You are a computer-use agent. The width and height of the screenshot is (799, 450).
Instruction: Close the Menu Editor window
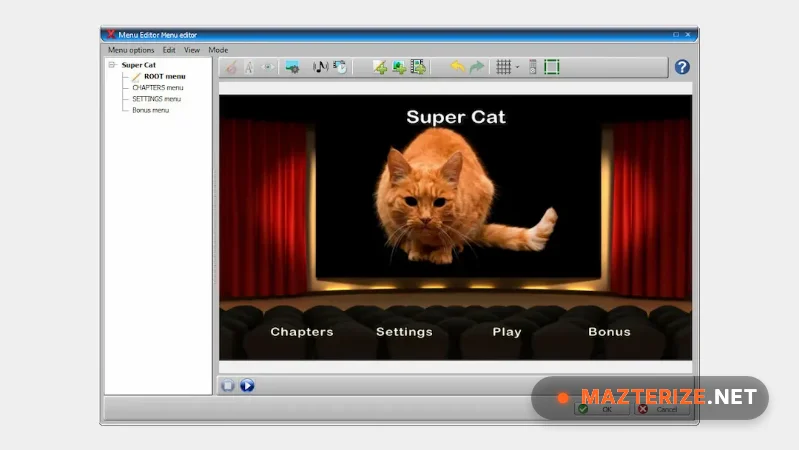(x=688, y=35)
